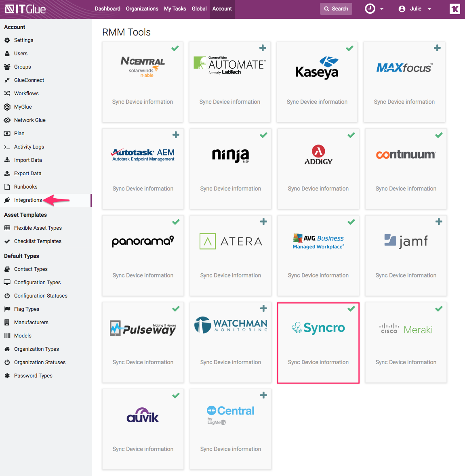This screenshot has height=476, width=465.
Task: Open My Tasks in the top navigation
Action: [175, 9]
